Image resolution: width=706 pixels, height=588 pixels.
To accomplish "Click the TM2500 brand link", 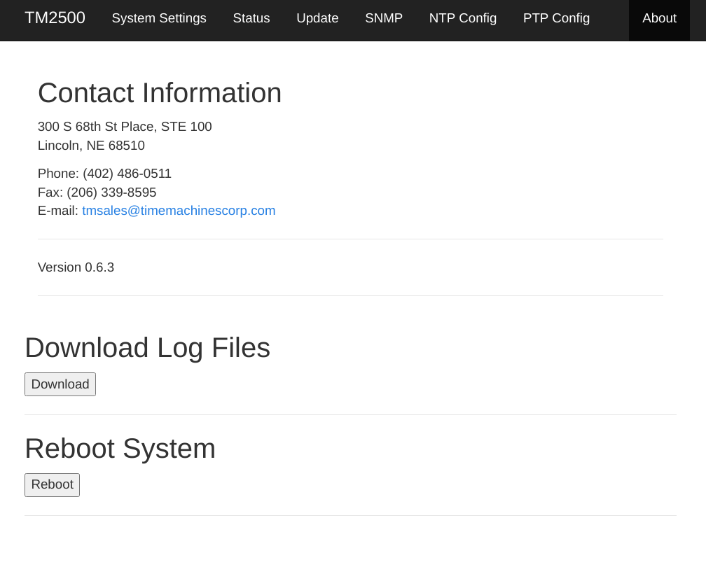I will (x=55, y=18).
